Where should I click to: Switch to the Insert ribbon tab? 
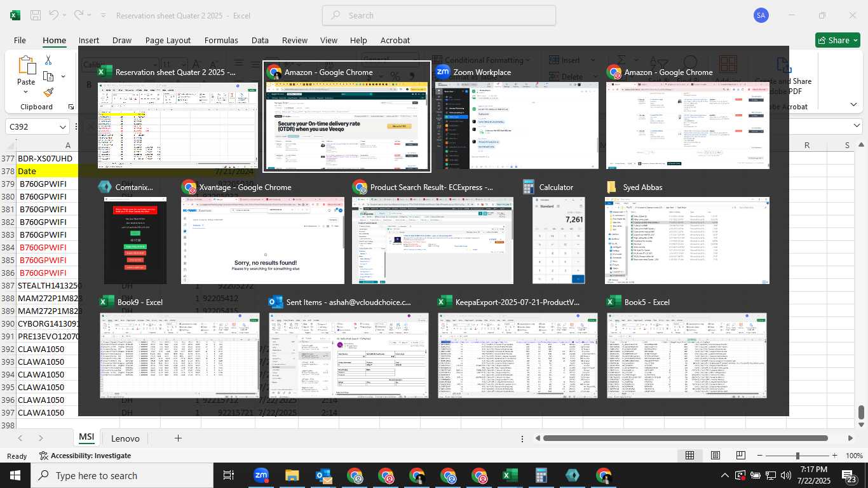pyautogui.click(x=89, y=40)
